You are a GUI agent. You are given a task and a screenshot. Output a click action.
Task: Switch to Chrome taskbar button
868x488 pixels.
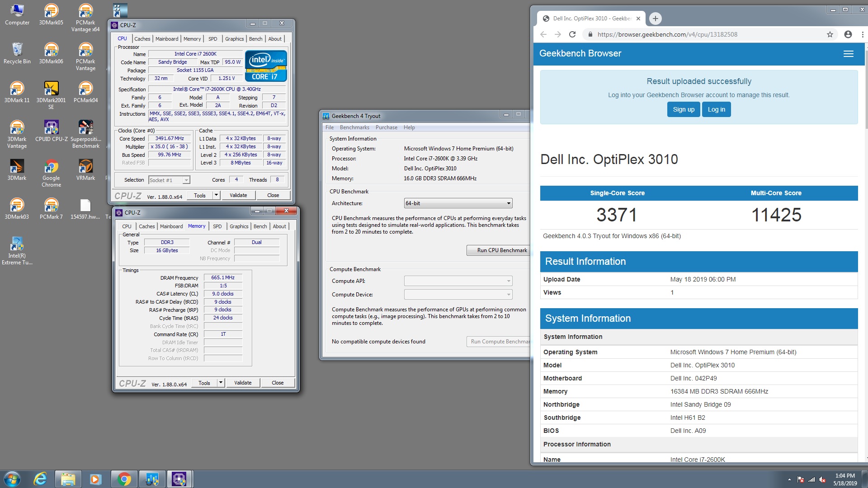tap(124, 479)
